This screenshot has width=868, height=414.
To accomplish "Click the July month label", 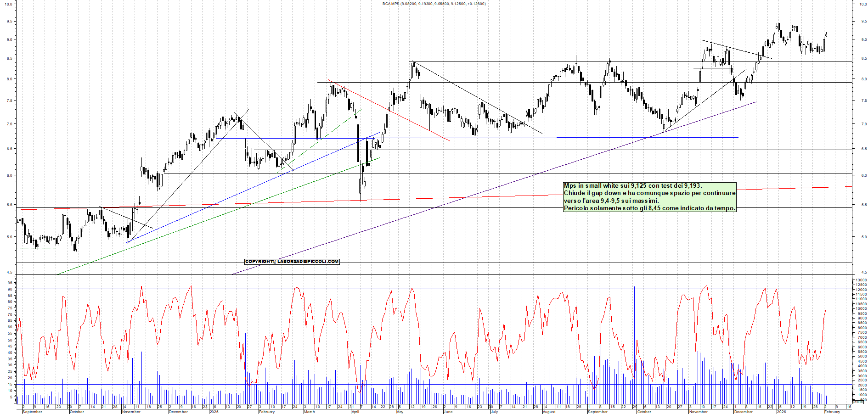I will [x=494, y=412].
